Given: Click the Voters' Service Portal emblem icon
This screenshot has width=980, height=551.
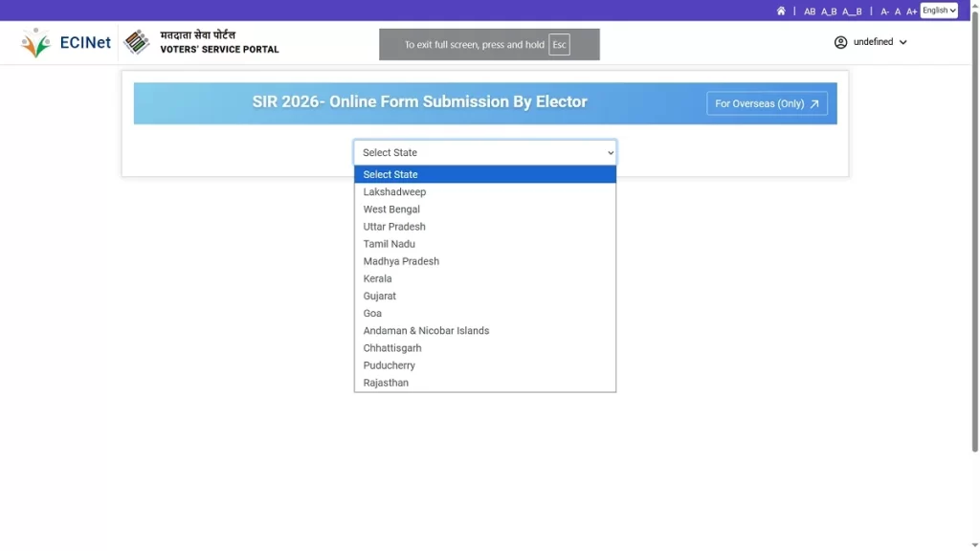Looking at the screenshot, I should tap(137, 42).
